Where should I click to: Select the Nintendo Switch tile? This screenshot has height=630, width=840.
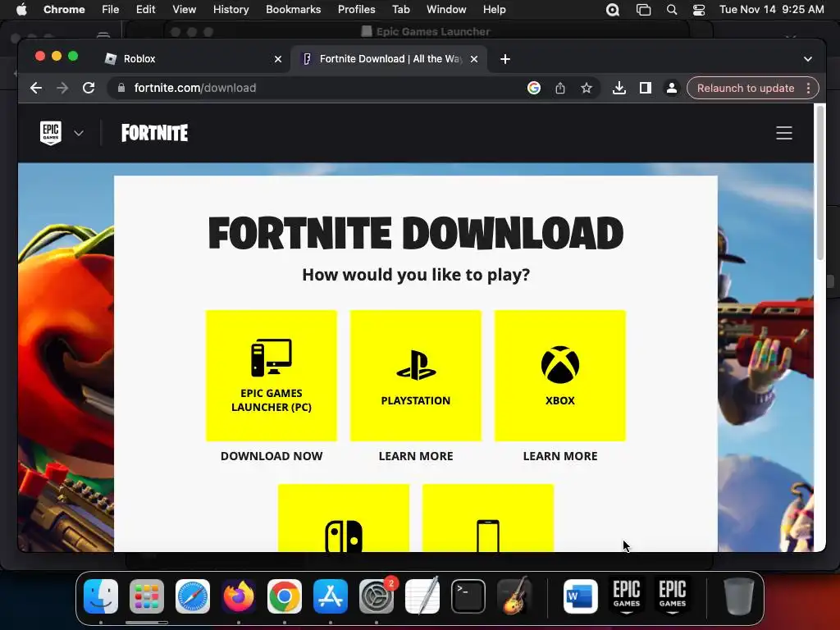pos(344,518)
